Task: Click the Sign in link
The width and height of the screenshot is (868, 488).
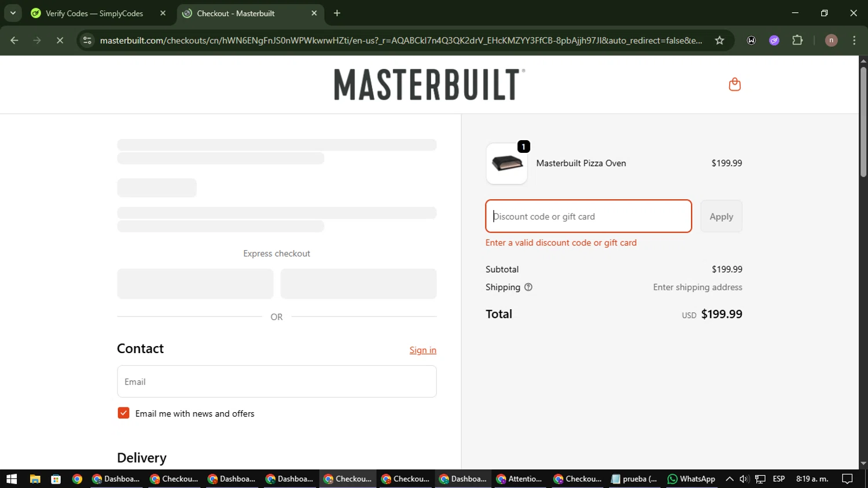Action: (x=423, y=350)
